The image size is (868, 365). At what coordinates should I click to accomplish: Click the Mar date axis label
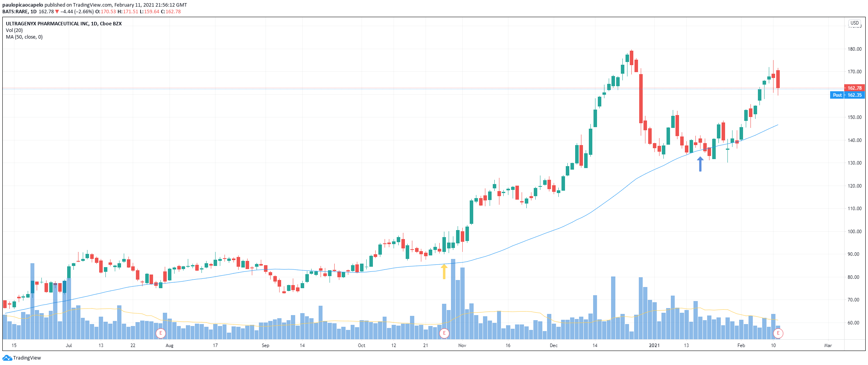tap(828, 346)
